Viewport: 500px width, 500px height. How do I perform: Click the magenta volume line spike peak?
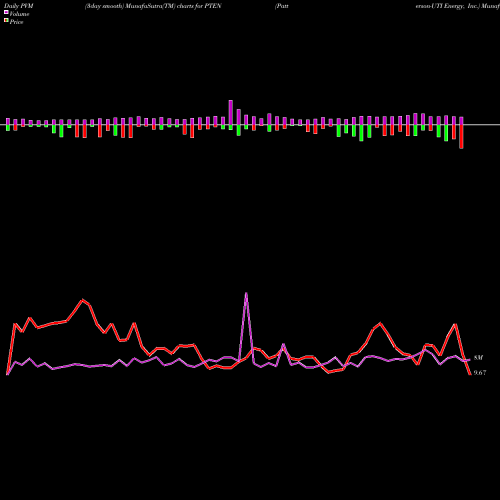point(246,293)
